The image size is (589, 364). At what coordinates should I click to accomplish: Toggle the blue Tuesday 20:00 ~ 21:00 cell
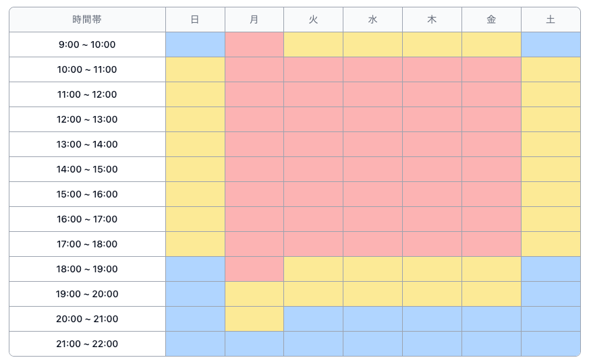(x=313, y=319)
